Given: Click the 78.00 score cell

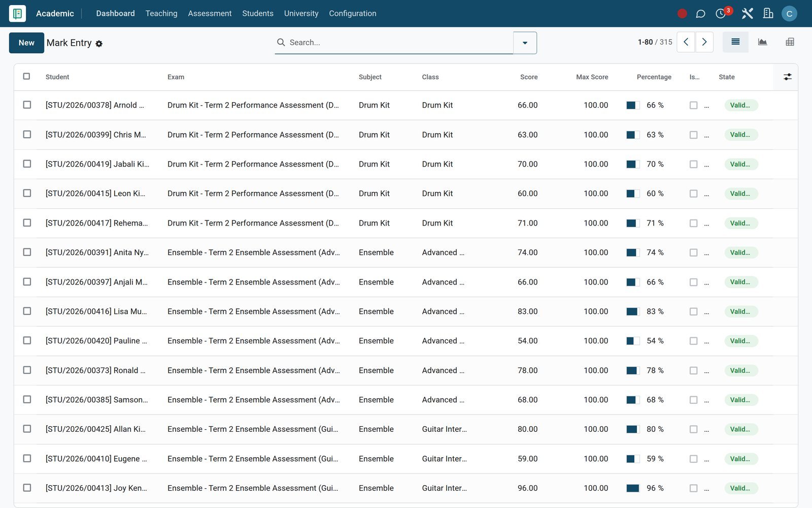Looking at the screenshot, I should tap(527, 370).
